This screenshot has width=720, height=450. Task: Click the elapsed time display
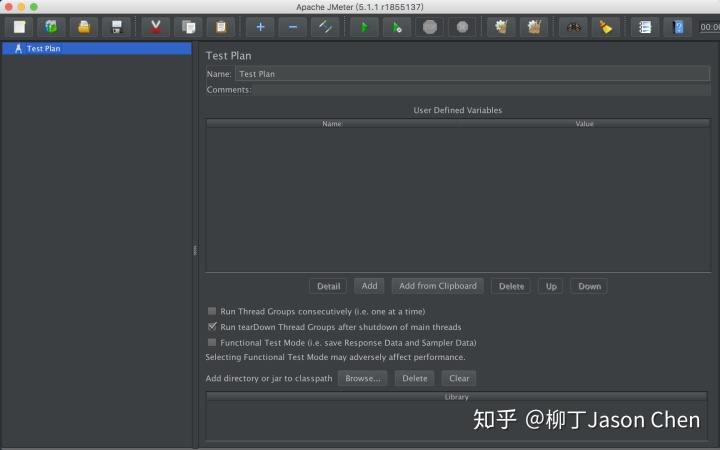point(709,27)
